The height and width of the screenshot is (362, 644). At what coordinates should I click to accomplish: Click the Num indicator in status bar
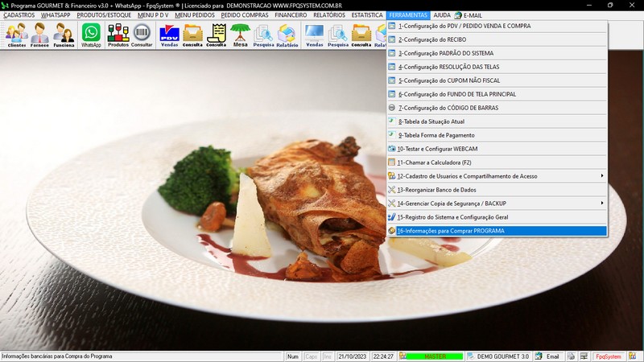293,356
